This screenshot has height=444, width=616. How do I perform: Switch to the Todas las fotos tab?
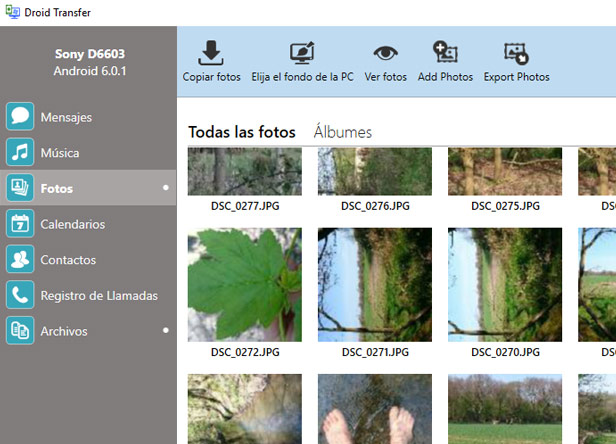(x=242, y=132)
